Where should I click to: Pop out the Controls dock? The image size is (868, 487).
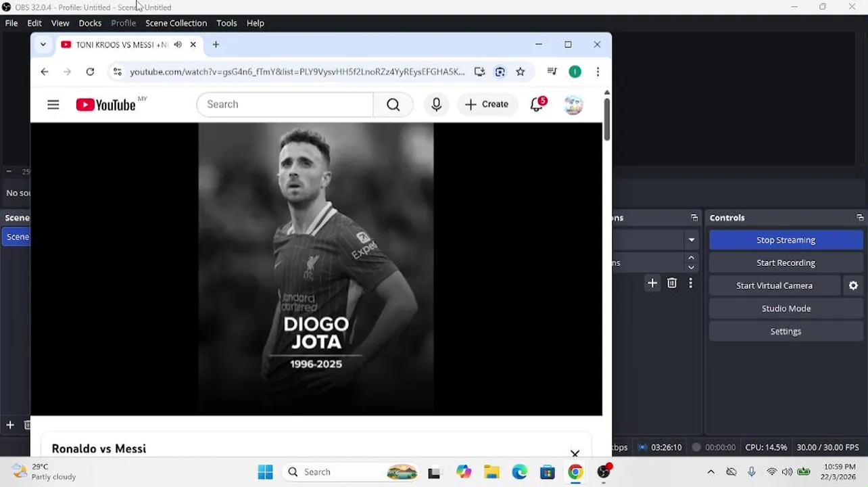point(860,218)
